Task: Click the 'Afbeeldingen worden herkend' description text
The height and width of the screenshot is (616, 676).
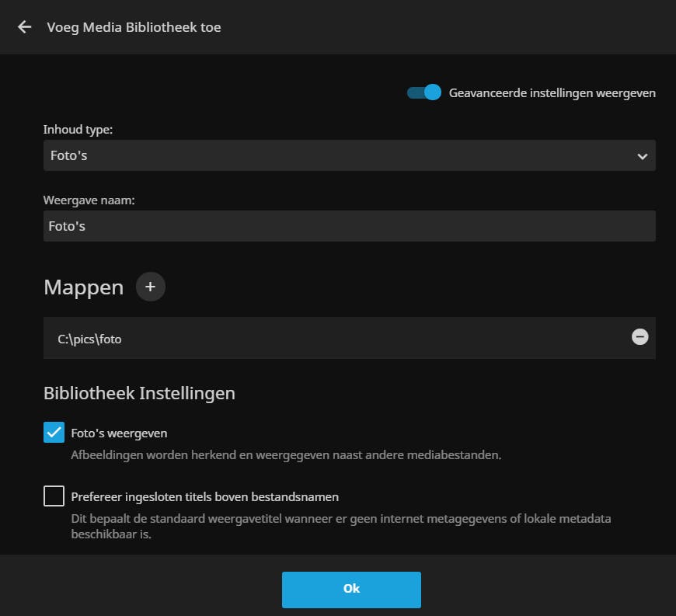Action: (x=285, y=454)
